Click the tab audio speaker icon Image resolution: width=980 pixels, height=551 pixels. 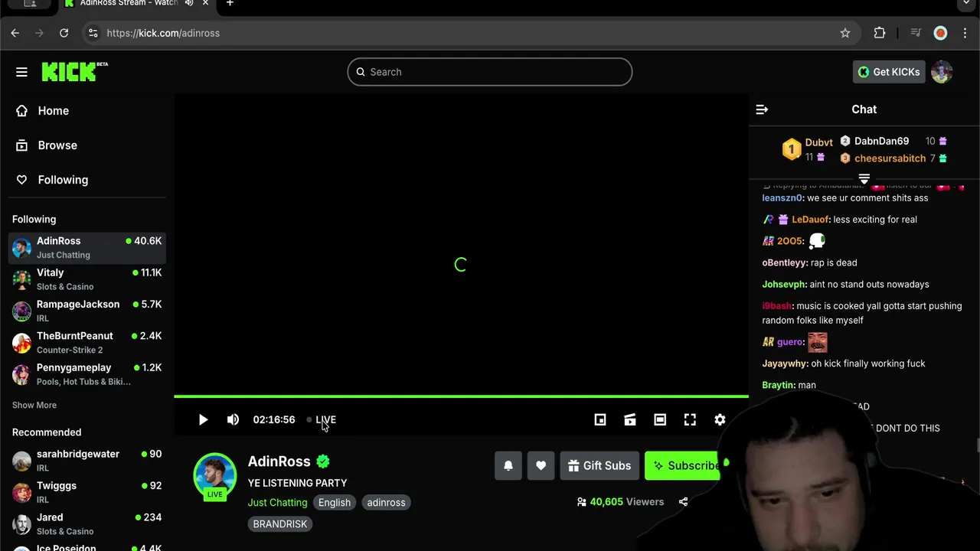coord(189,3)
